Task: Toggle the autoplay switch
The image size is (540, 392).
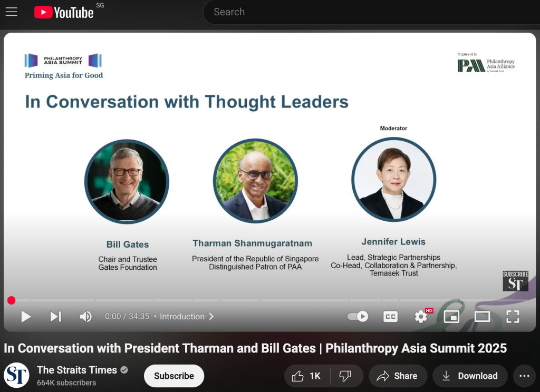Action: point(358,316)
